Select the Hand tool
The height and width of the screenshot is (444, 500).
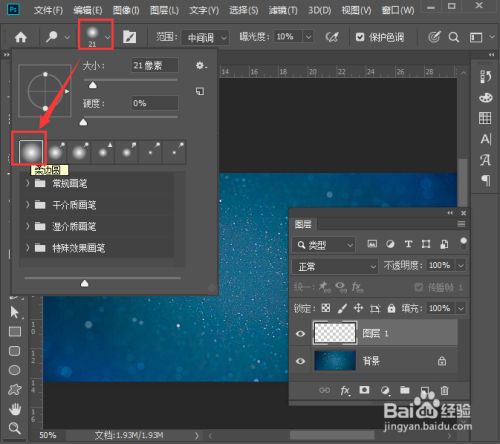(15, 409)
